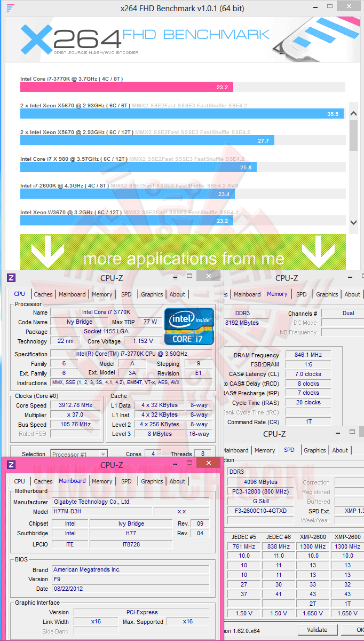Select Mainboard tab in pink CPU-Z window
Image resolution: width=364 pixels, height=641 pixels.
[x=72, y=481]
